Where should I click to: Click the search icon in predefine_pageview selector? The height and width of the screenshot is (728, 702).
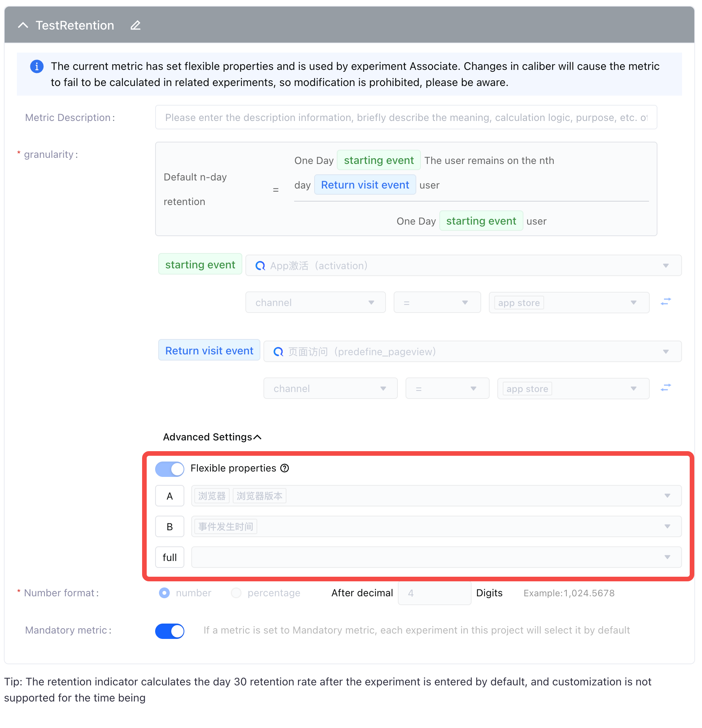(x=278, y=352)
